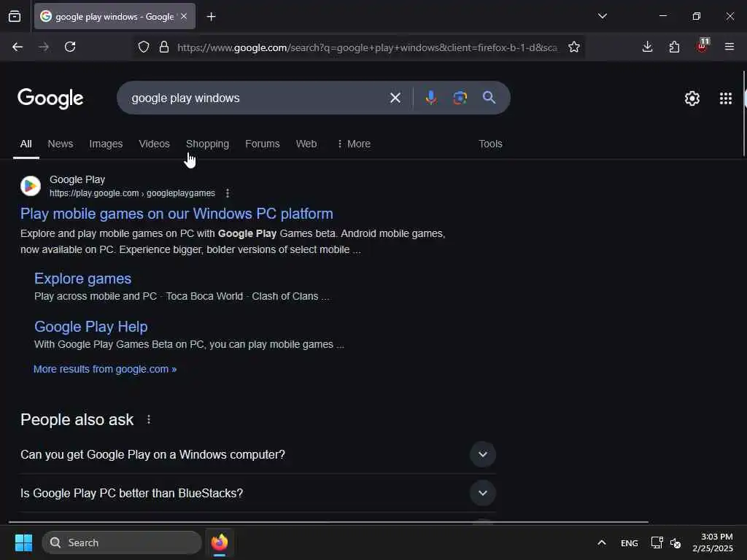The width and height of the screenshot is (747, 560).
Task: Switch to Images results tab
Action: click(106, 144)
